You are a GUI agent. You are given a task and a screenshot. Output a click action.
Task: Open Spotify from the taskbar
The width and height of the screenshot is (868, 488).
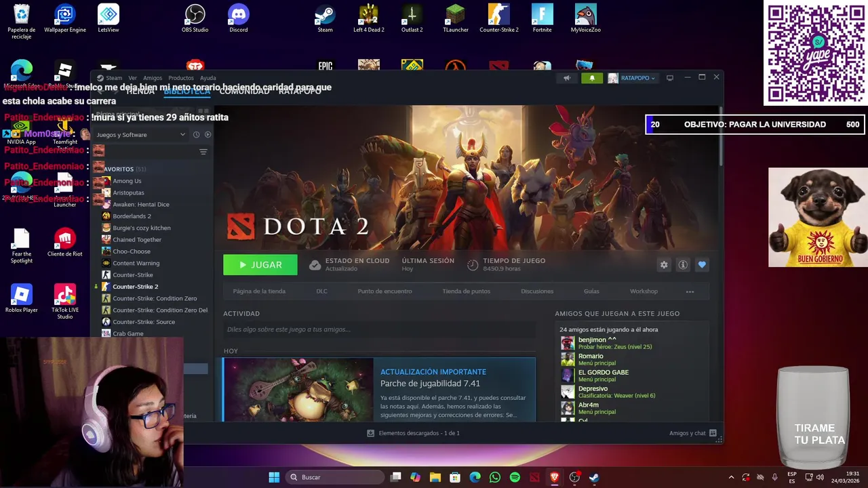point(515,477)
